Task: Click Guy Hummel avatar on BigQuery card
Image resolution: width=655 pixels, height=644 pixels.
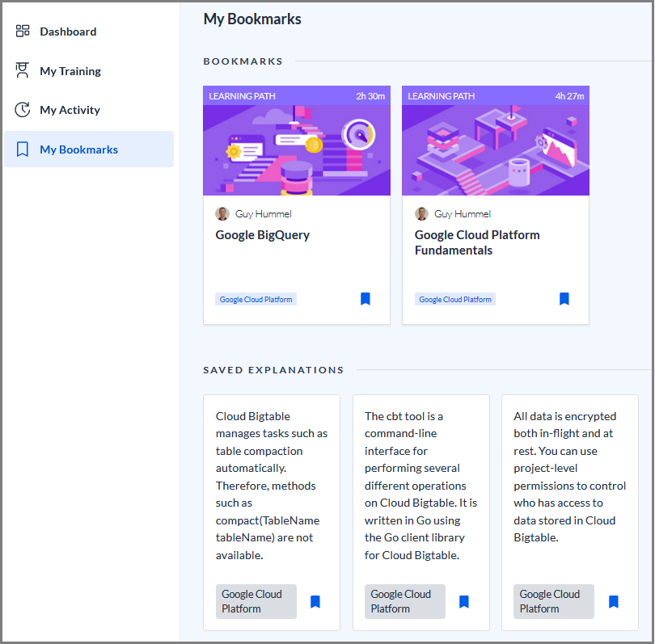Action: [222, 213]
